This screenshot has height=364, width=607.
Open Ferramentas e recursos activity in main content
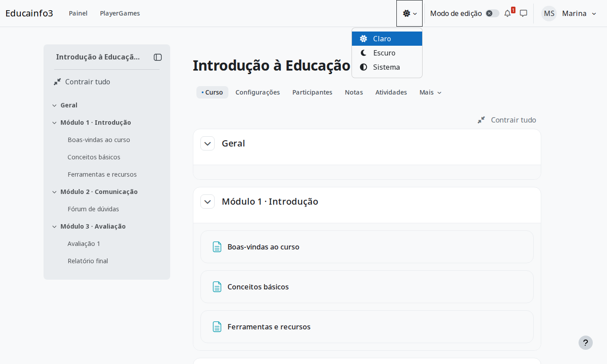pos(269,327)
